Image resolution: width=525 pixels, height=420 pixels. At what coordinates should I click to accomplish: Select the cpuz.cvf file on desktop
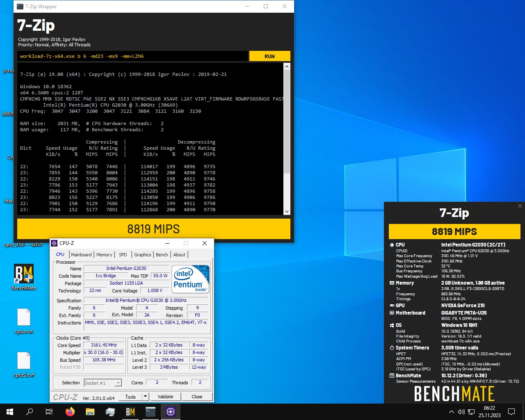tap(24, 321)
